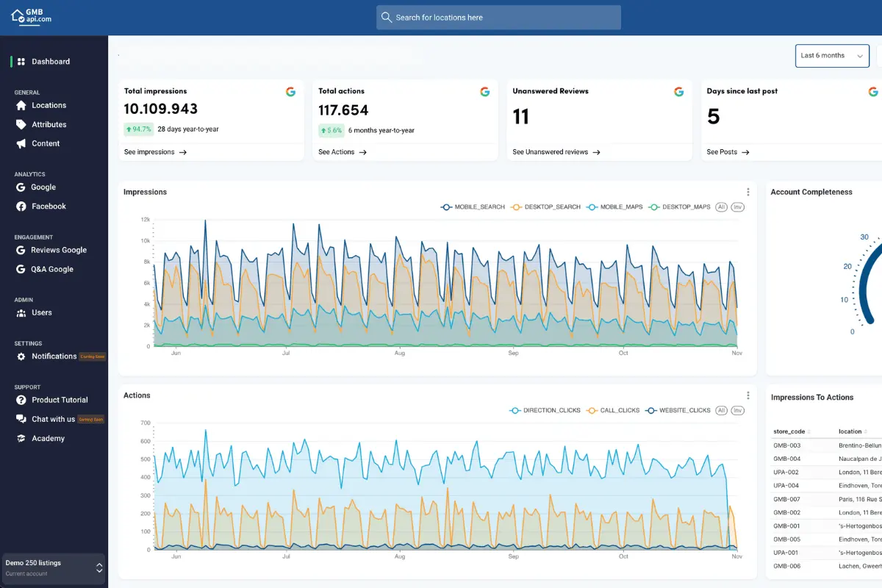The width and height of the screenshot is (882, 588).
Task: Click the Product Tutorial question icon
Action: pos(21,400)
